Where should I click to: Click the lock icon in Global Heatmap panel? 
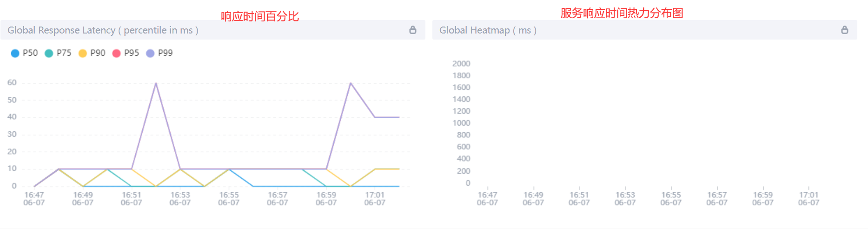click(844, 30)
